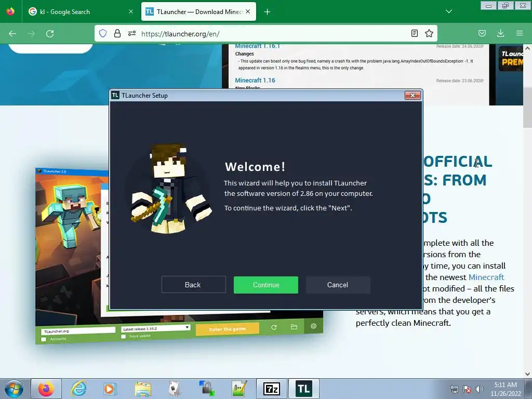Open the Firefox application menu
This screenshot has width=532, height=399.
[520, 33]
